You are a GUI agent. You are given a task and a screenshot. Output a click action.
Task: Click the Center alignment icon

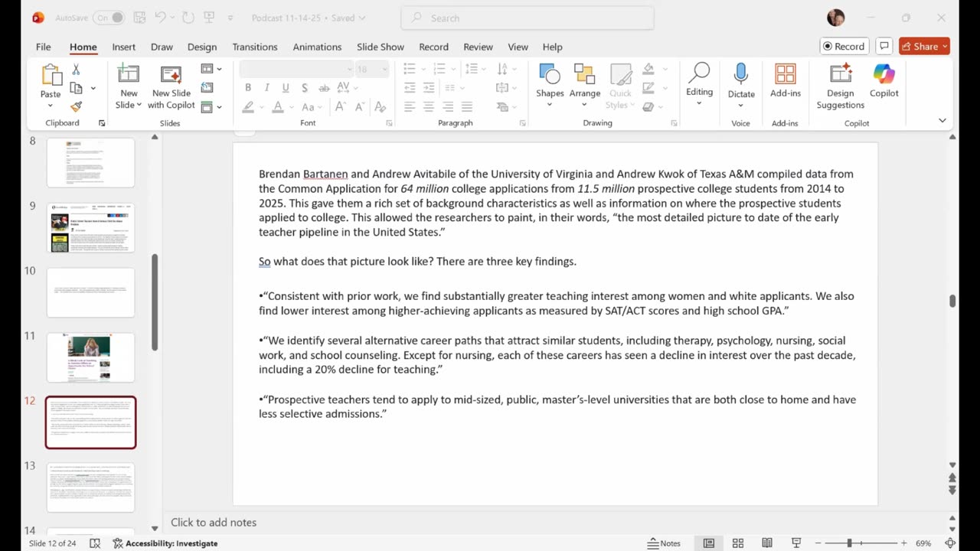pos(429,107)
